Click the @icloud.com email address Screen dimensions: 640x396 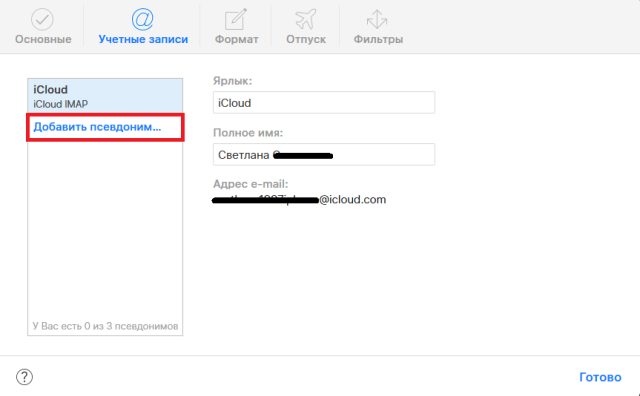[299, 200]
